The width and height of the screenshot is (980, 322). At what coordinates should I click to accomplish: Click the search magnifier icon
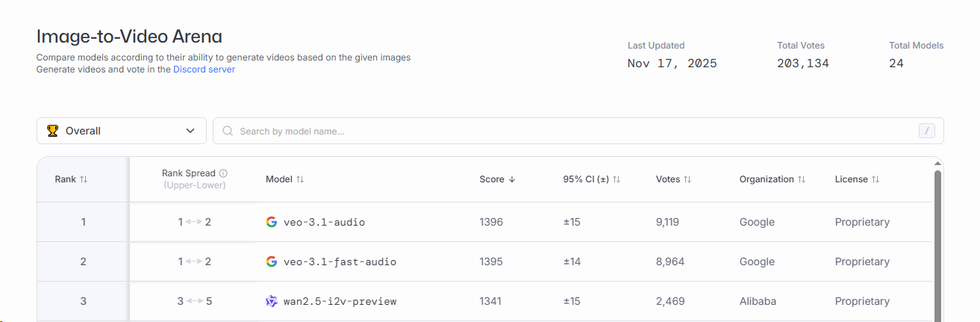pos(228,131)
